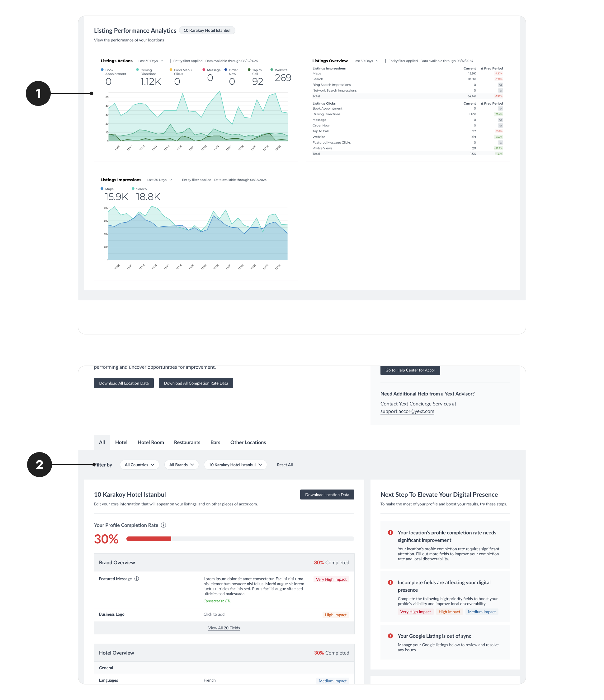Open All Countries filter dropdown

pyautogui.click(x=139, y=465)
